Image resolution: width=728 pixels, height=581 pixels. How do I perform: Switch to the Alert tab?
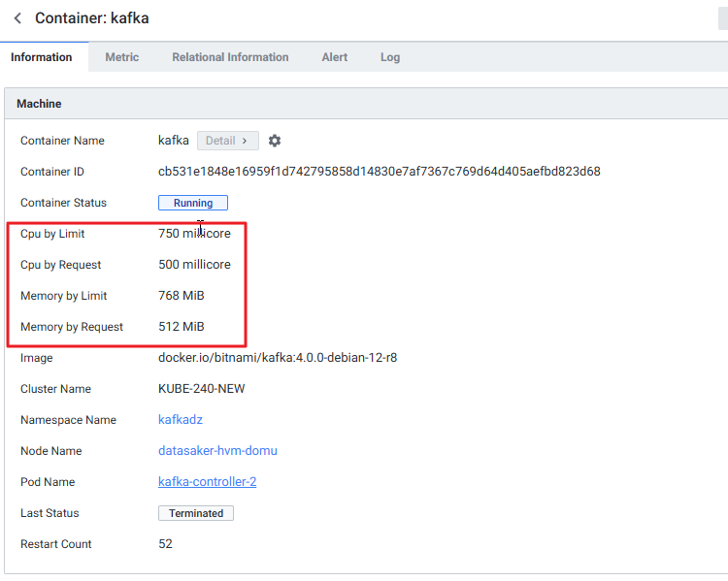(x=335, y=57)
